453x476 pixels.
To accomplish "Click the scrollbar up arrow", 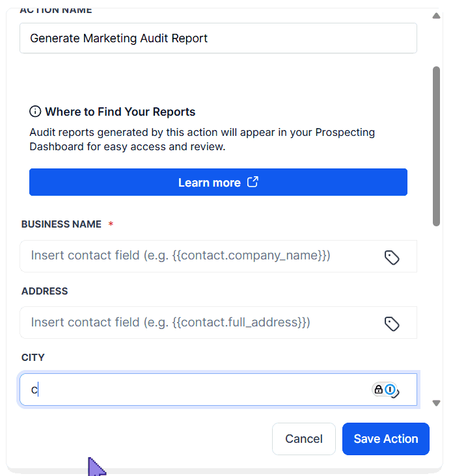I will click(436, 16).
